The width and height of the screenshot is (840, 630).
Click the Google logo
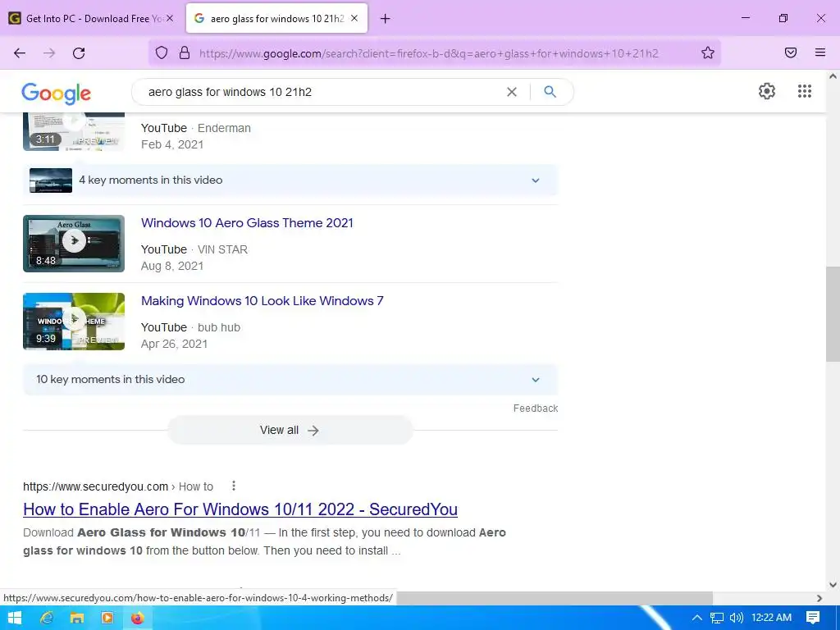[x=57, y=94]
